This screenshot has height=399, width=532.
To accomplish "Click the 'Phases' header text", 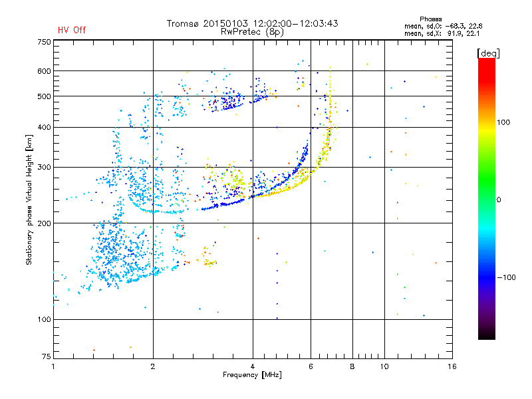I will (430, 19).
